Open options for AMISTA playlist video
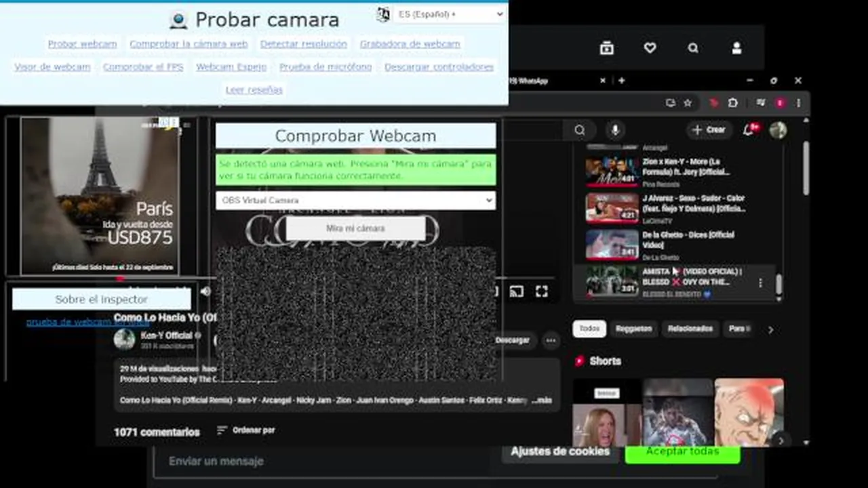This screenshot has width=868, height=488. coord(760,283)
